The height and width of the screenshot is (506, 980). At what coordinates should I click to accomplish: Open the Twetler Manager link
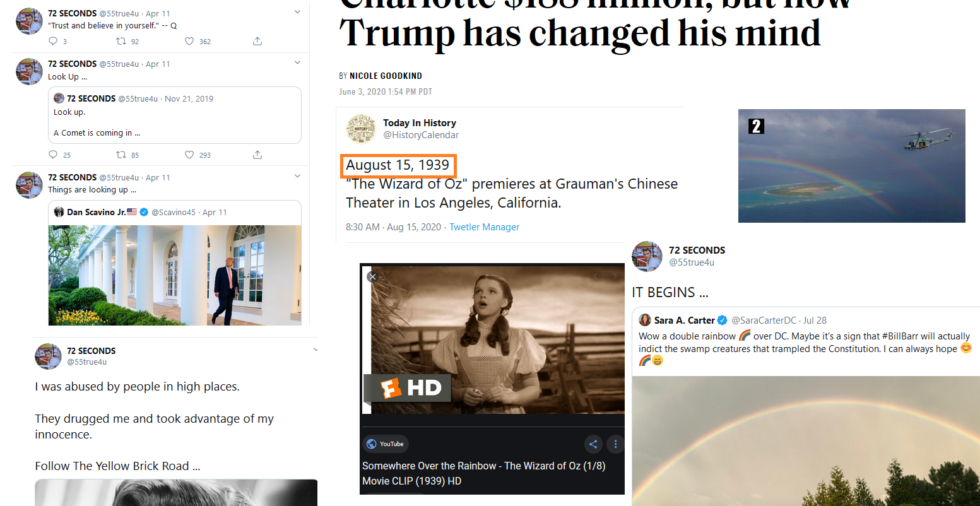484,227
